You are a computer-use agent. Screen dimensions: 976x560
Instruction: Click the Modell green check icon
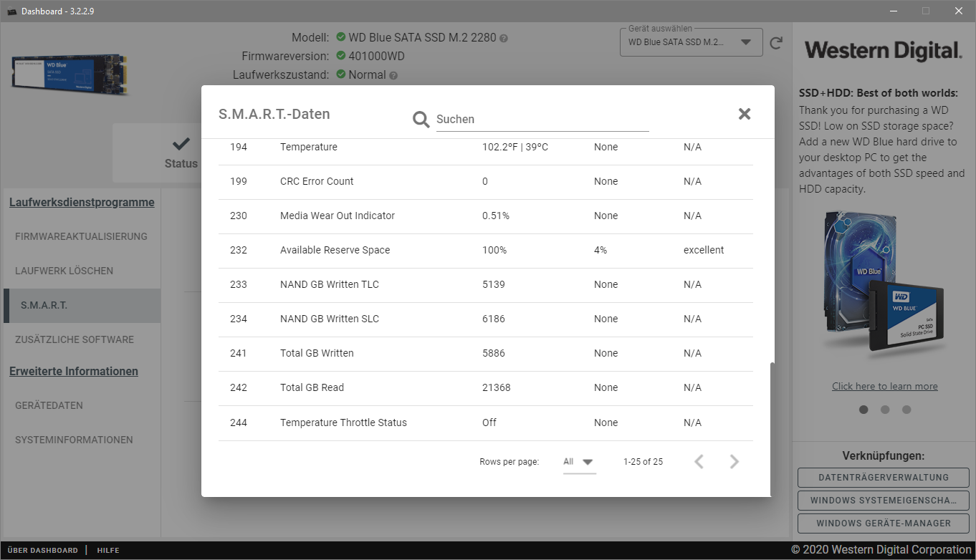point(341,37)
